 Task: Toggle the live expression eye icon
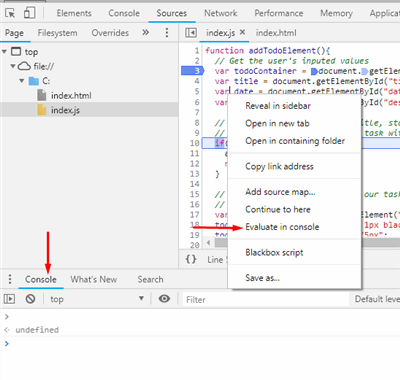164,299
